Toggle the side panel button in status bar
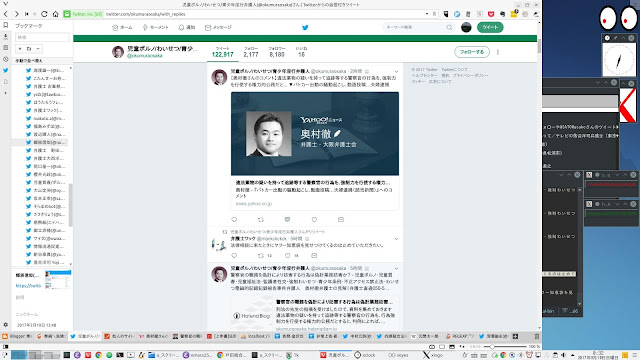This screenshot has width=640, height=360. point(5,347)
